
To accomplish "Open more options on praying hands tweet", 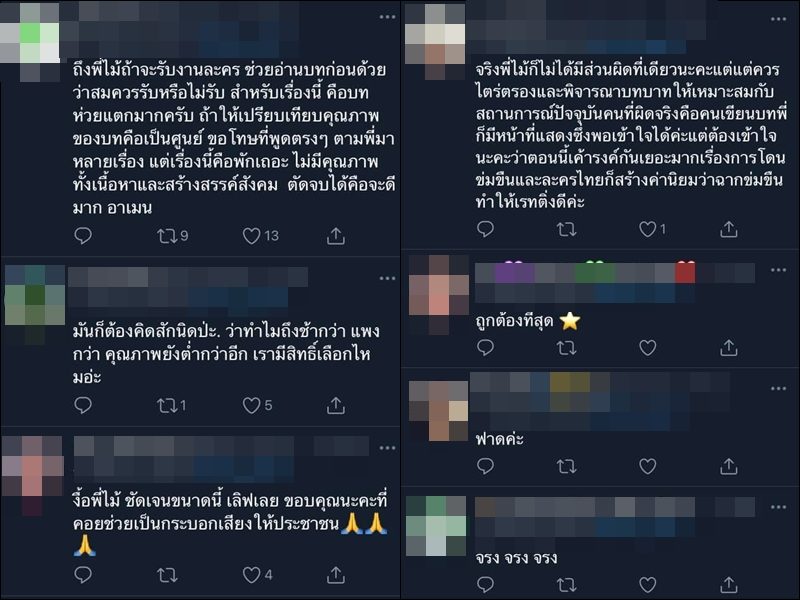I will tap(388, 447).
